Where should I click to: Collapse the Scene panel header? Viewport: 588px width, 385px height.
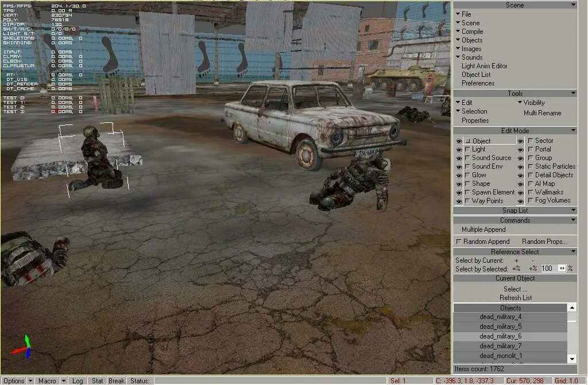(x=515, y=5)
